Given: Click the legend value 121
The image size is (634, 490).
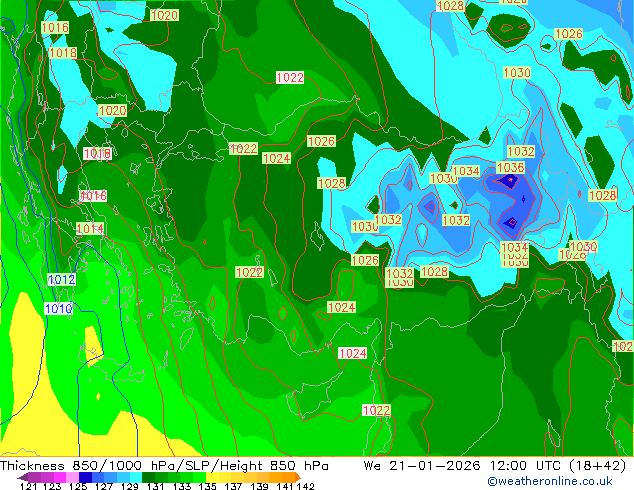Looking at the screenshot, I should pyautogui.click(x=28, y=486).
